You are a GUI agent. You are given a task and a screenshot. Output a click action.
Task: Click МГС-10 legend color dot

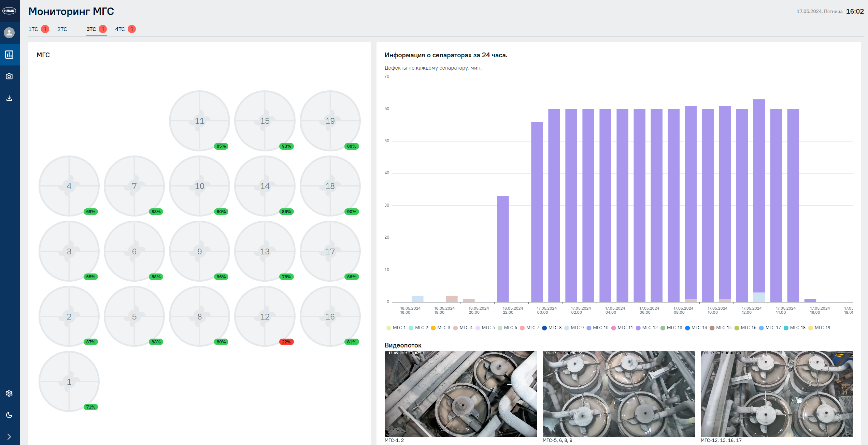[589, 328]
